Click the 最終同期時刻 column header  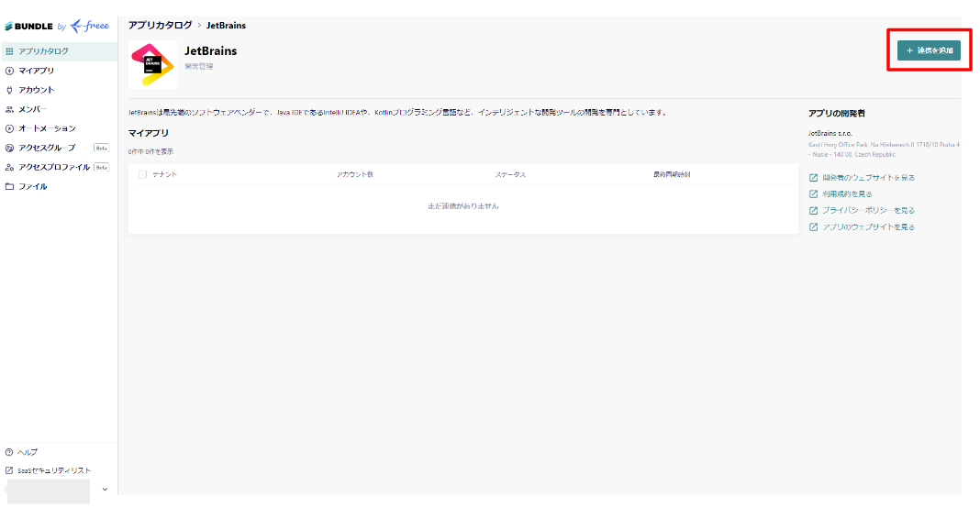pos(672,174)
